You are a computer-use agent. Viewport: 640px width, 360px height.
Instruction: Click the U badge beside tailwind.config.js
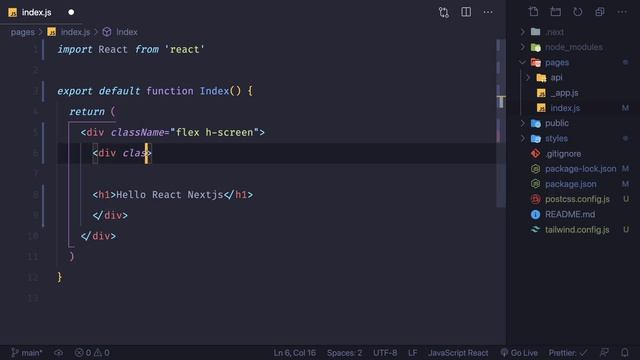click(625, 230)
